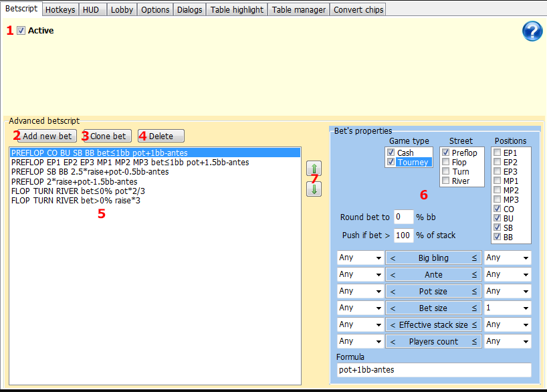Click the Add new bet button
This screenshot has width=547, height=392.
pos(47,136)
